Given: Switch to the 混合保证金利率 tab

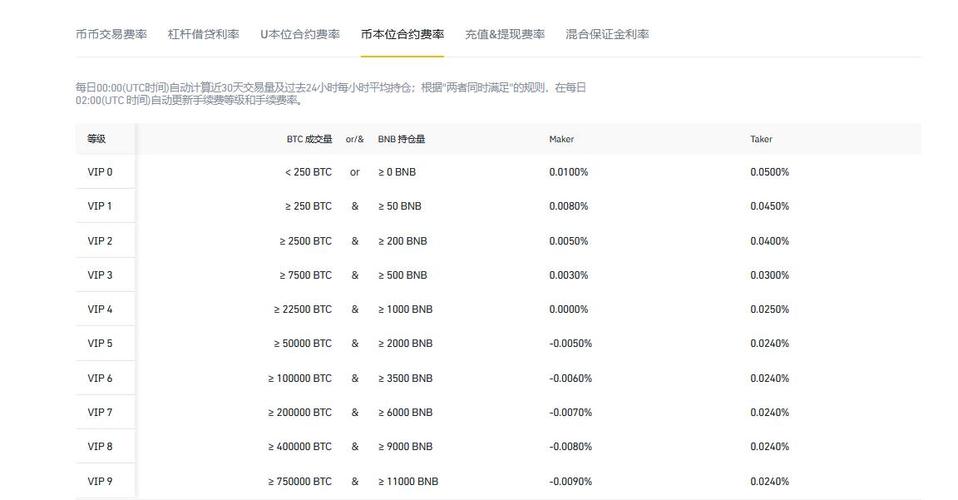Looking at the screenshot, I should pyautogui.click(x=606, y=34).
